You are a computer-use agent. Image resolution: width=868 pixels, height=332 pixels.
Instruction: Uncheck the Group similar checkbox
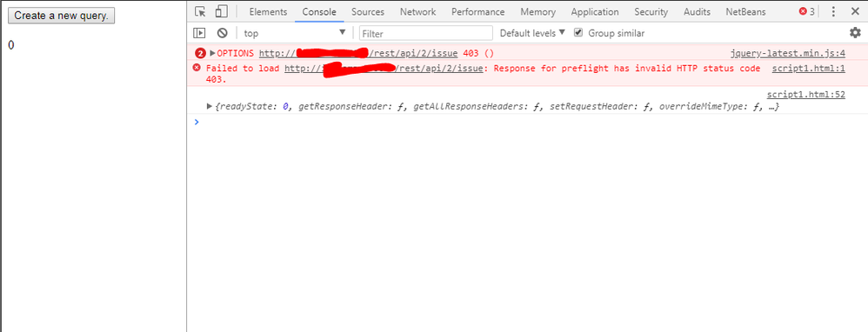(578, 33)
